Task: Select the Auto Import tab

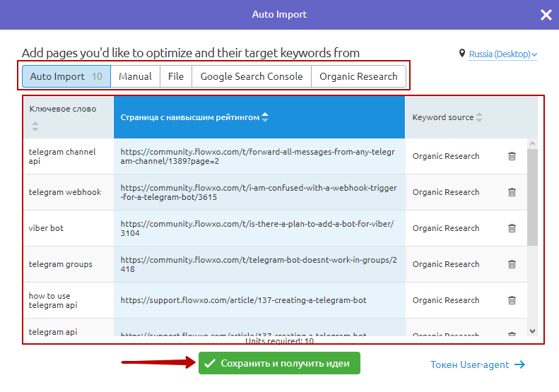Action: click(x=66, y=76)
